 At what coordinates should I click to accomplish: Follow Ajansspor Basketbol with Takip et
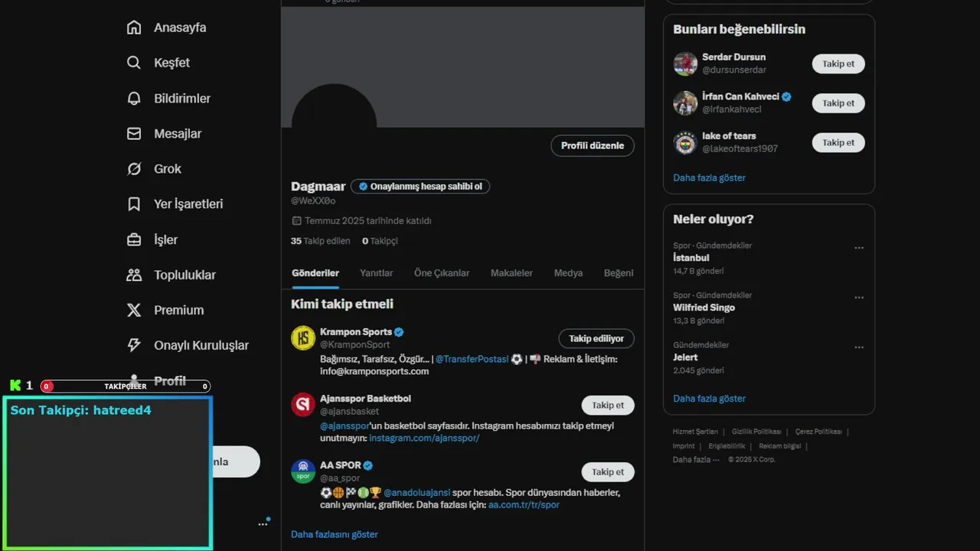pos(608,405)
